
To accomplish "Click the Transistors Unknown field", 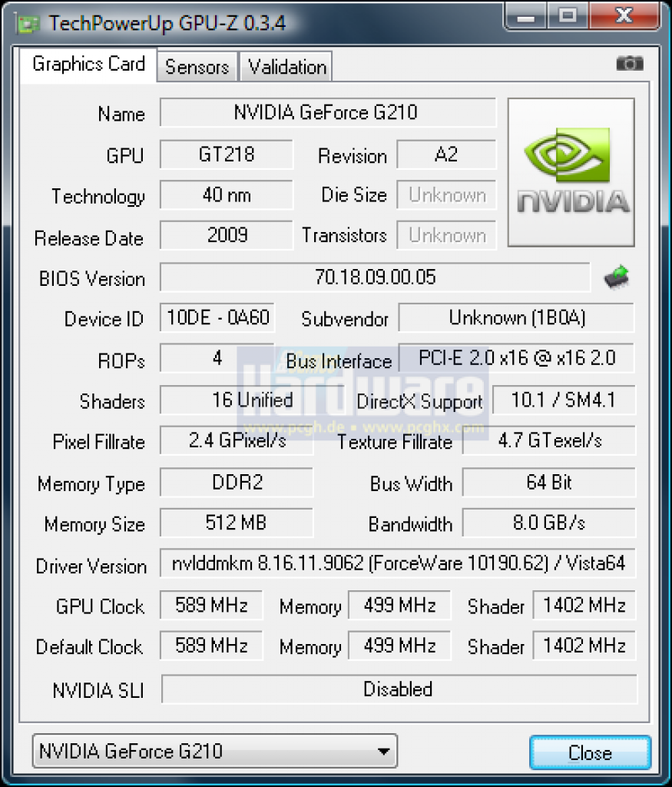I will pyautogui.click(x=446, y=235).
